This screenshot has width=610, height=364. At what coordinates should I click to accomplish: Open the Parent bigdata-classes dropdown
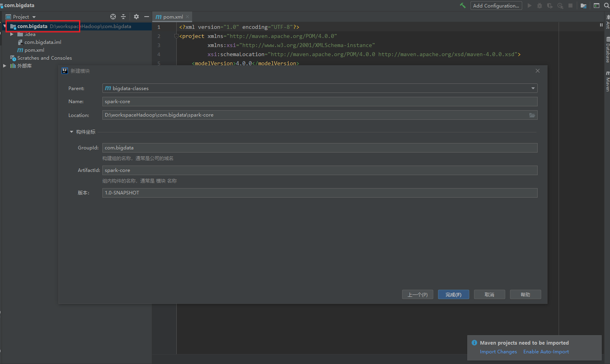pos(320,88)
